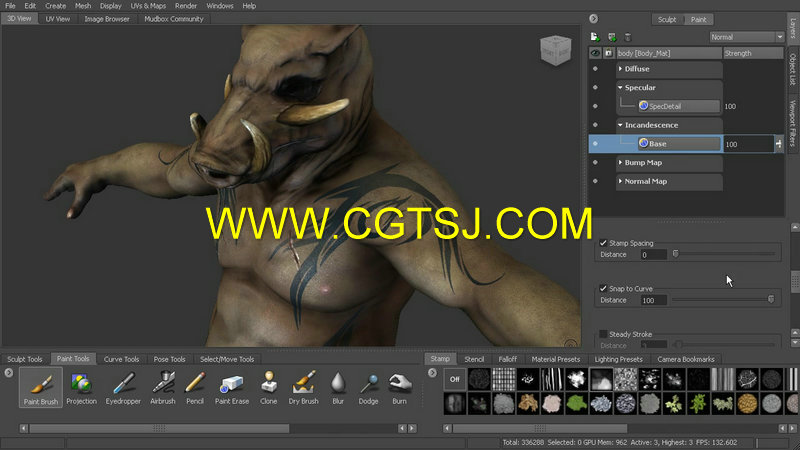Expand the Bump Map channel

click(x=620, y=162)
